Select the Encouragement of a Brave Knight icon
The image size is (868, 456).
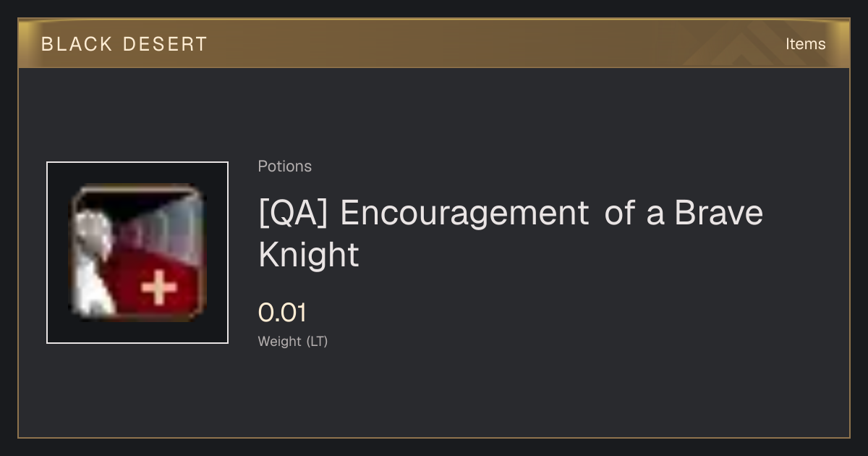[137, 253]
